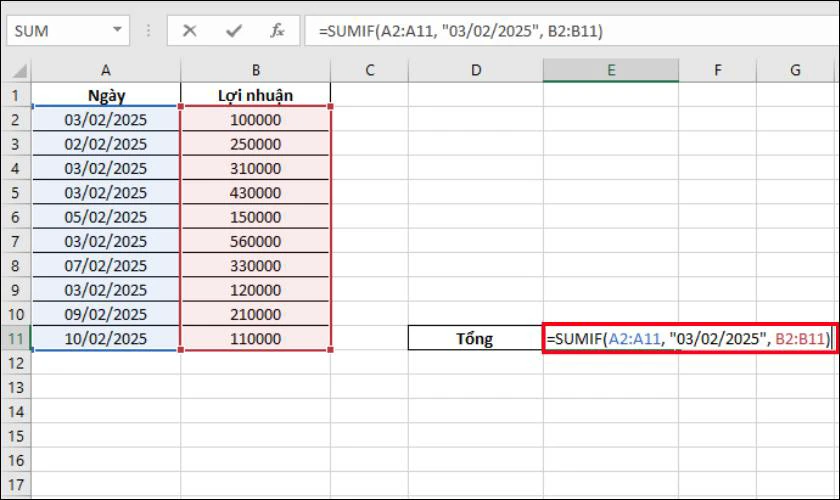The image size is (840, 500).
Task: Click the date in row 2 of column A
Action: click(x=106, y=120)
